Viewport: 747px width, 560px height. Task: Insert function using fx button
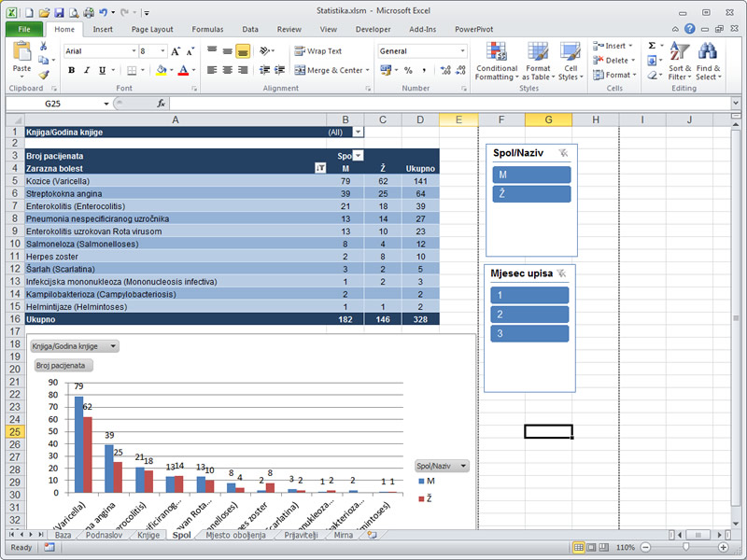coord(161,104)
